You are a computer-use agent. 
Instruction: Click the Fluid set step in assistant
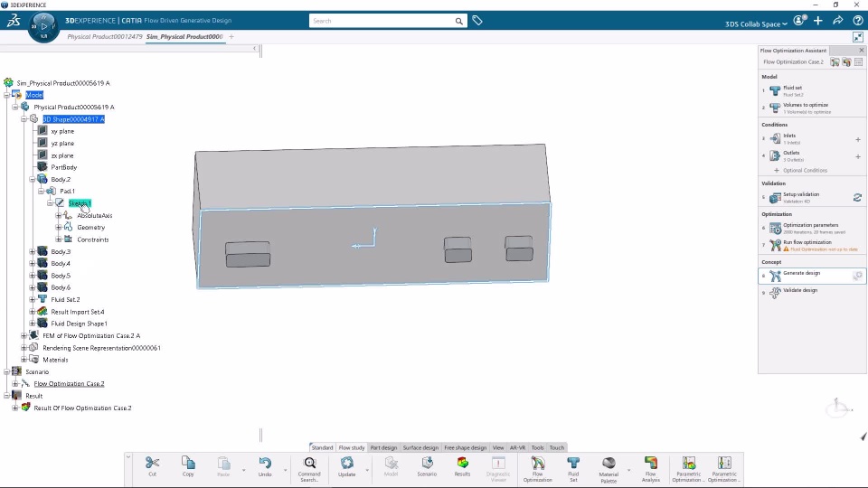click(x=812, y=90)
